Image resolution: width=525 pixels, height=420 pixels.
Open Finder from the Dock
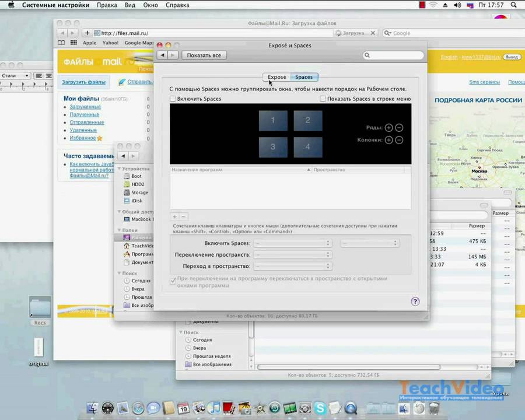click(x=92, y=408)
